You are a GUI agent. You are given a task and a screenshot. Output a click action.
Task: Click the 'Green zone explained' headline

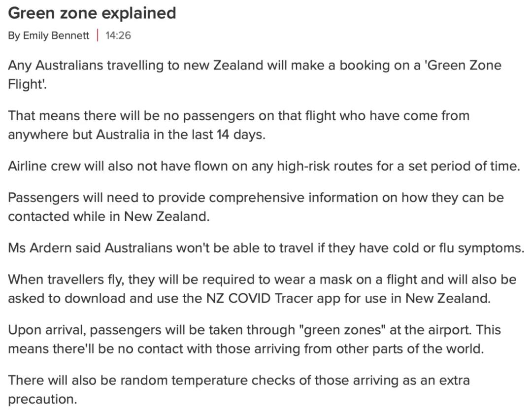coord(92,14)
